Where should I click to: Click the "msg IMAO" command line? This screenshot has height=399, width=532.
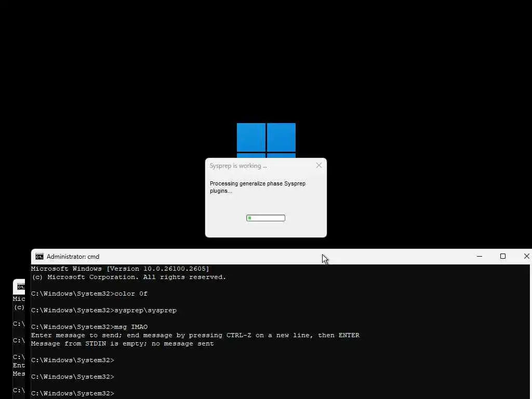(x=89, y=327)
